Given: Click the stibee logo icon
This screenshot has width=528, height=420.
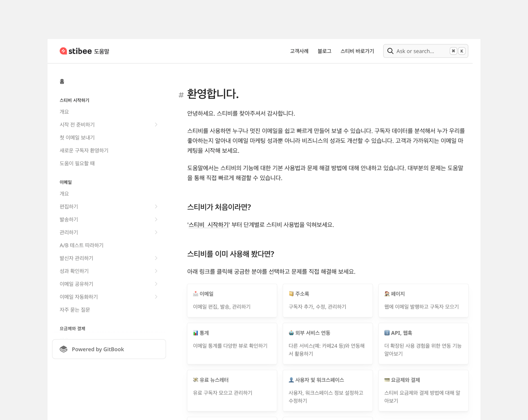Looking at the screenshot, I should pyautogui.click(x=63, y=51).
